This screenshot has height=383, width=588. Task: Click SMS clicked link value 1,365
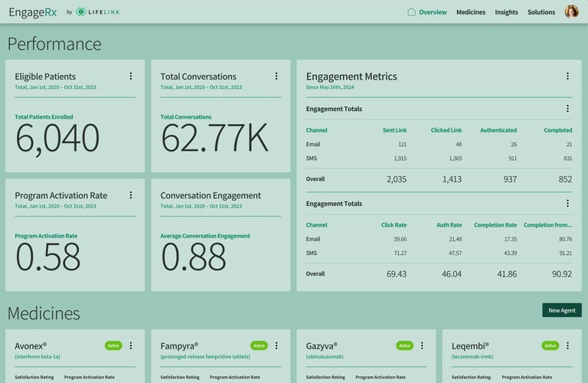456,159
